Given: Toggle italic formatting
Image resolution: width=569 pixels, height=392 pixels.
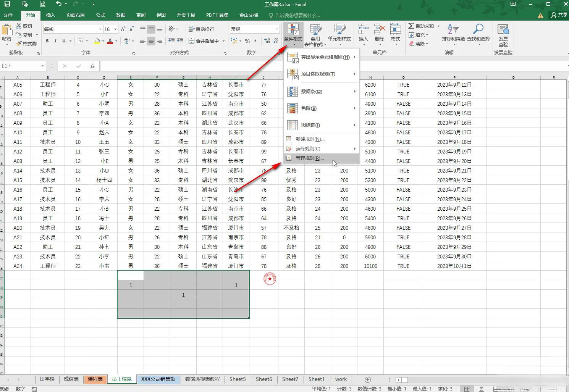Looking at the screenshot, I should coord(55,41).
